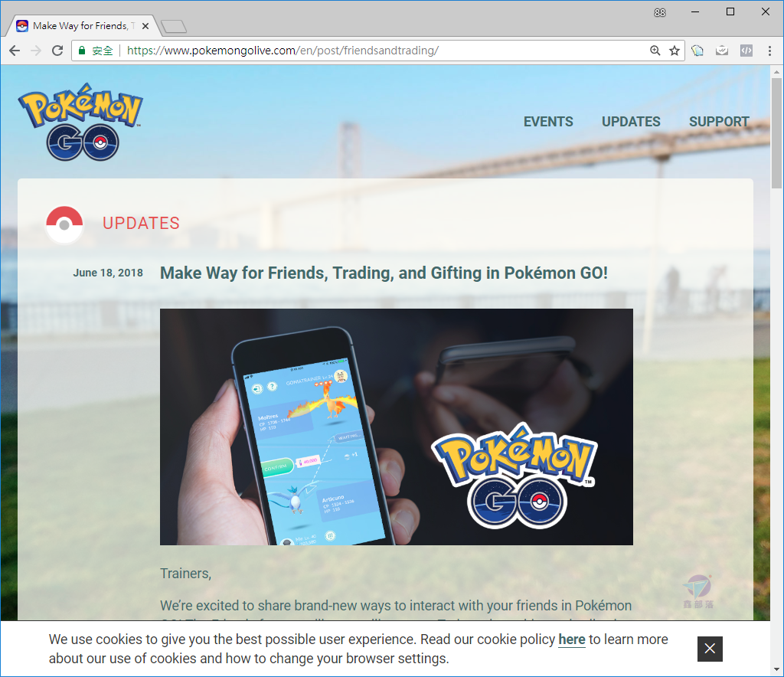This screenshot has height=677, width=784.
Task: Click the code brackets extension icon
Action: (746, 51)
